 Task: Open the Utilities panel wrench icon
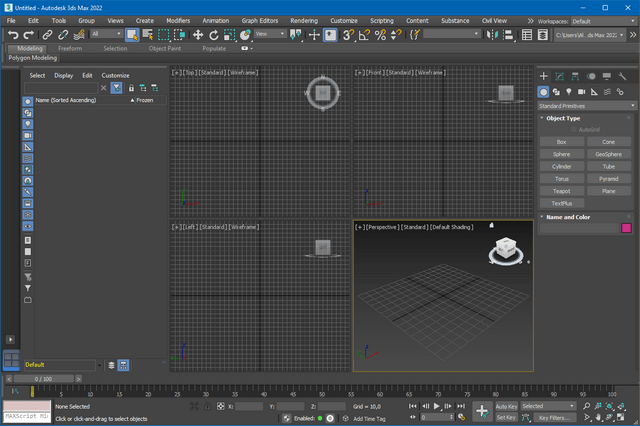pyautogui.click(x=622, y=76)
